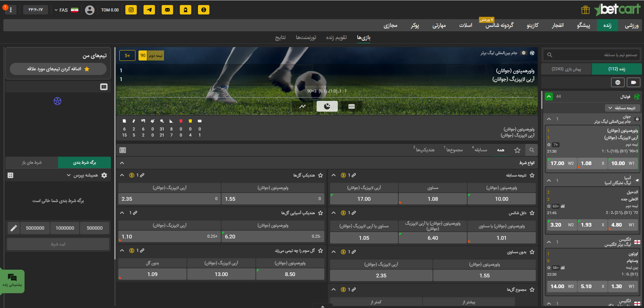Click the Instagram icon in top bar

tap(131, 10)
